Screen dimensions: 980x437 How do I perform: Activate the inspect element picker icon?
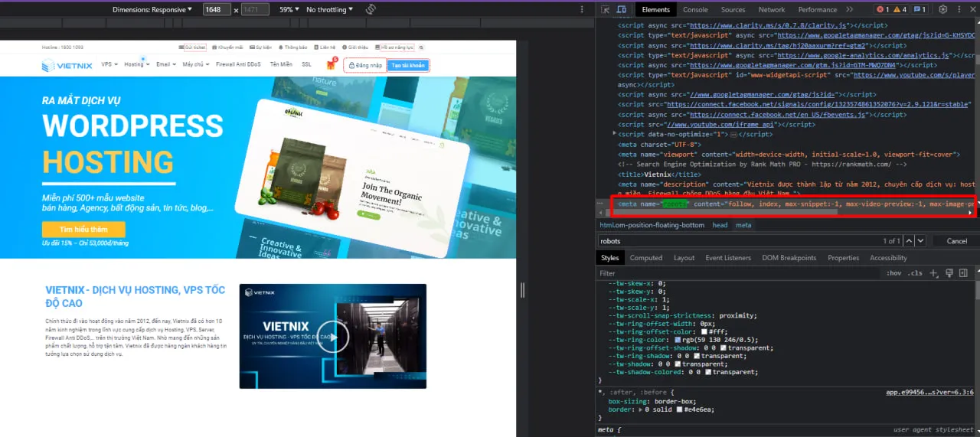[606, 10]
